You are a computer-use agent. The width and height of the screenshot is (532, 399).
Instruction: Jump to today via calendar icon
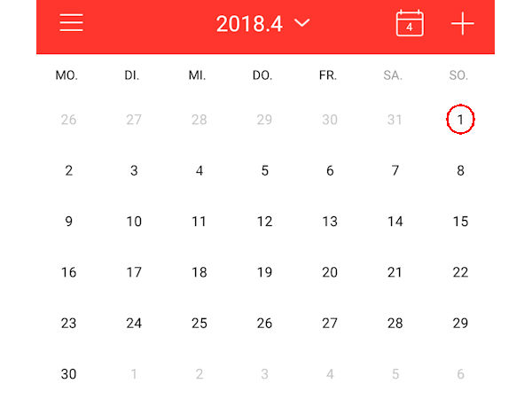410,23
